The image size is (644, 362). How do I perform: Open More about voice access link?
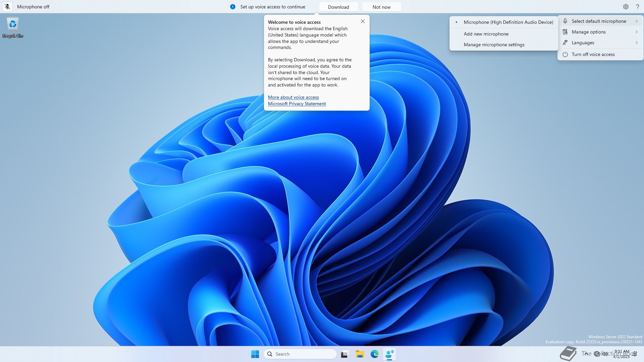coord(293,97)
